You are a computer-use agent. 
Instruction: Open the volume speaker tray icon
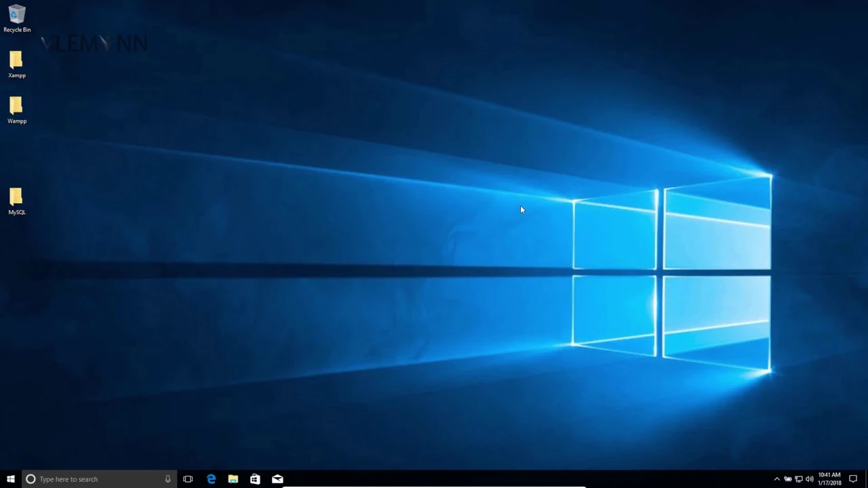click(810, 479)
